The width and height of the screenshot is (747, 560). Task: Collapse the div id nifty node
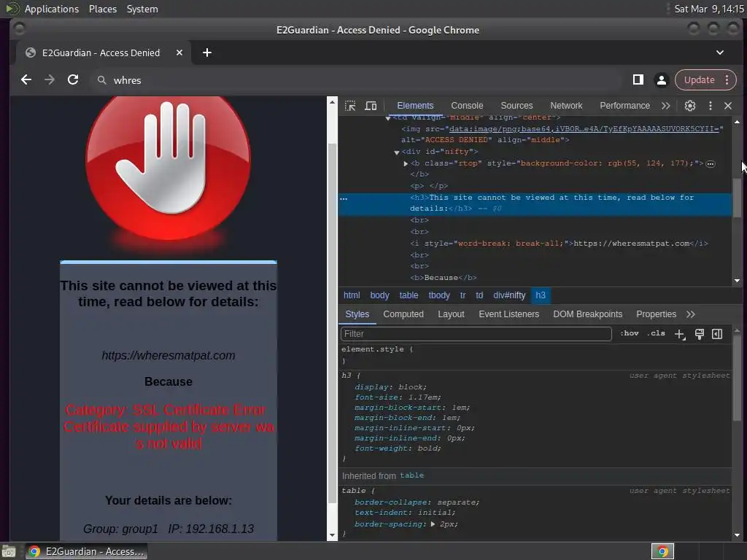(x=396, y=152)
